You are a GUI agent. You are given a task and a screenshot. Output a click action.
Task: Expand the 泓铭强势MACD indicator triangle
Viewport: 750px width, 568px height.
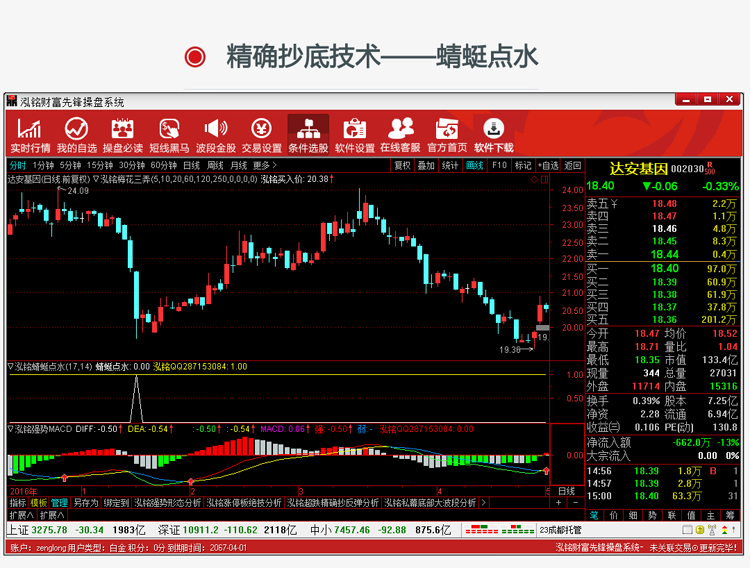(x=11, y=429)
